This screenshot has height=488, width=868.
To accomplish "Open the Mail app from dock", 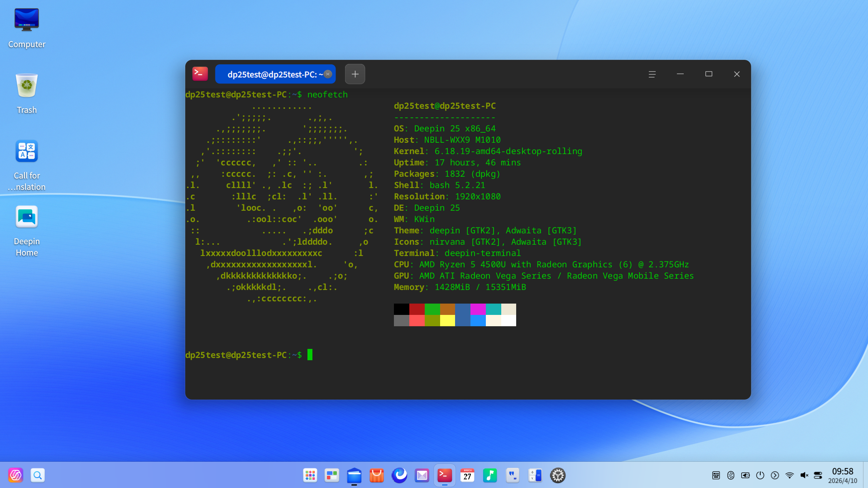I will [422, 475].
